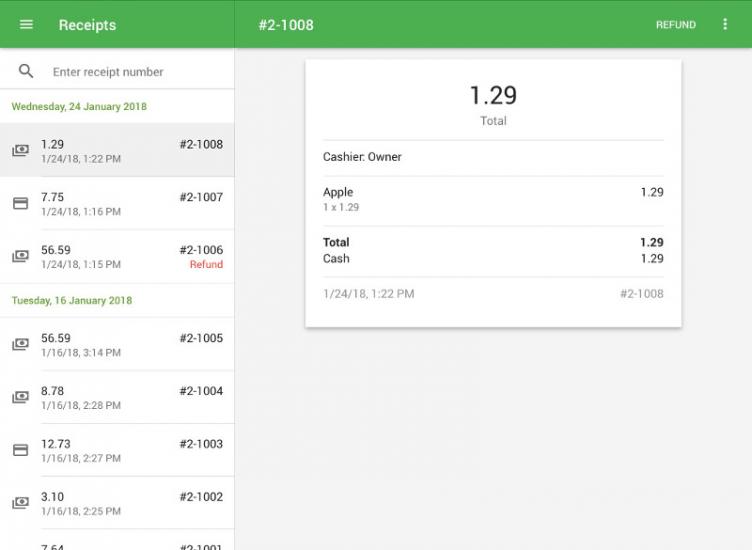The height and width of the screenshot is (550, 752).
Task: Click cash icon on receipt #2-1002
Action: coord(20,504)
